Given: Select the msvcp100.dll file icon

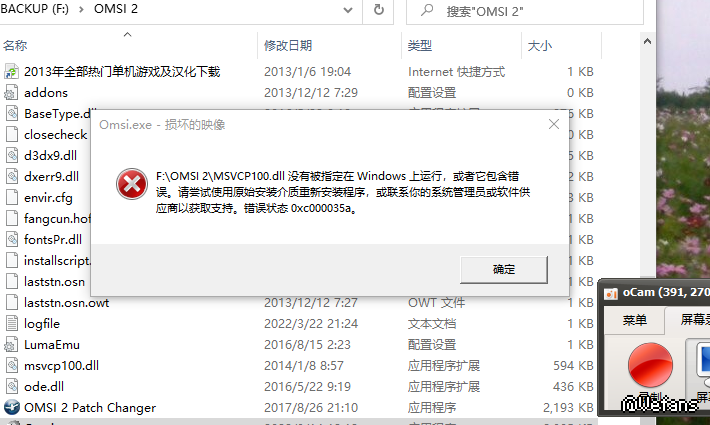Looking at the screenshot, I should pyautogui.click(x=11, y=365).
